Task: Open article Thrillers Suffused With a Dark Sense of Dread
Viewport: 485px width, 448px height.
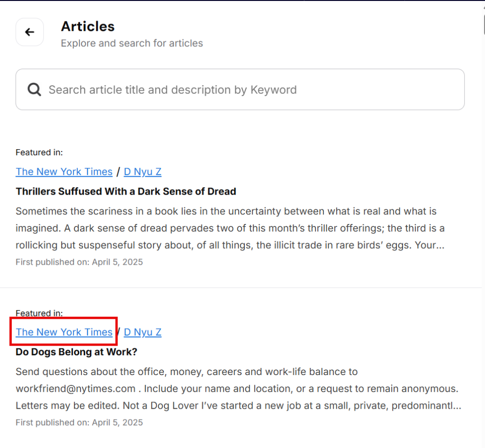Action: click(x=126, y=191)
